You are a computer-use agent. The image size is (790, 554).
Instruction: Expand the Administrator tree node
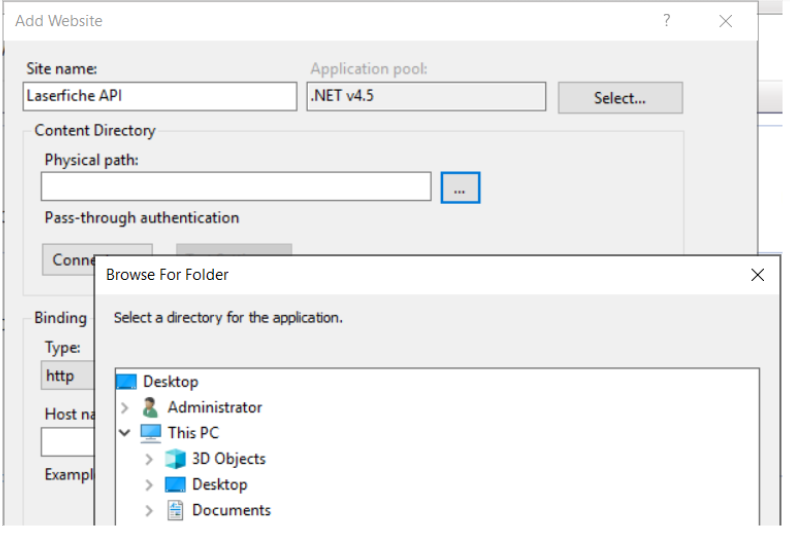coord(124,407)
